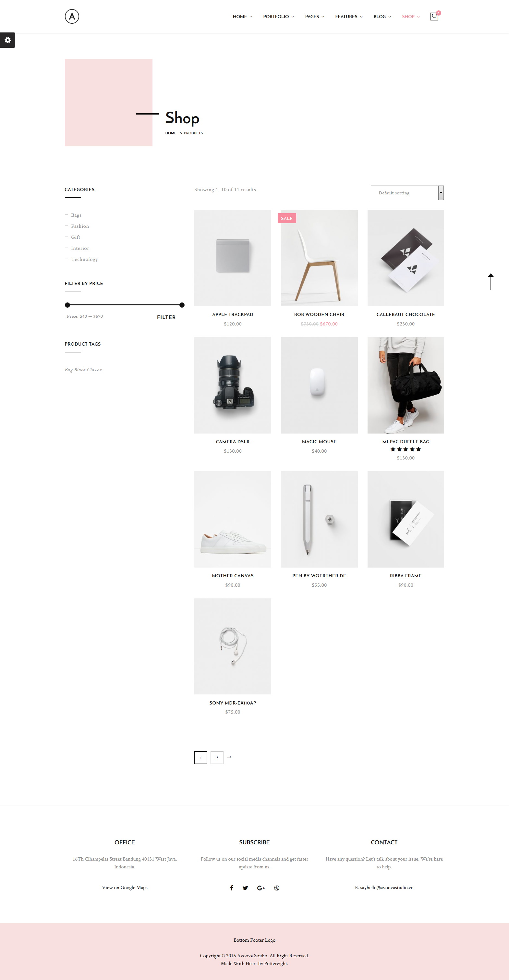
Task: Open the Google Plus social icon
Action: [261, 888]
